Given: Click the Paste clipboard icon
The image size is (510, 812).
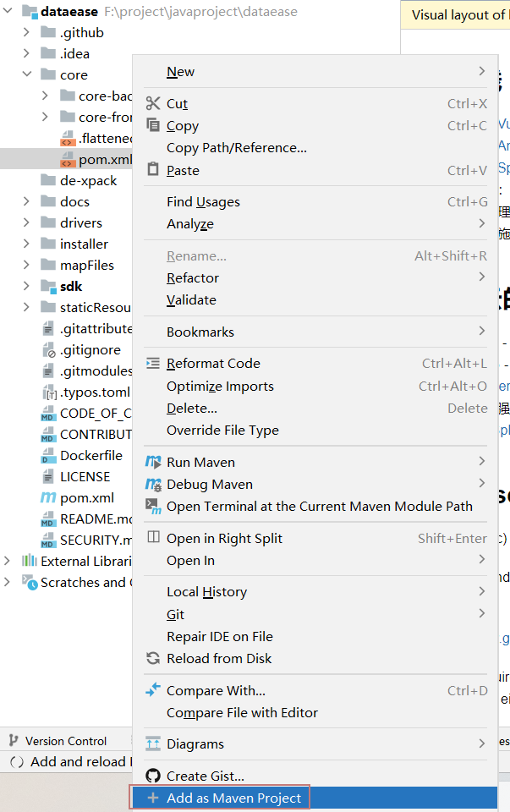Looking at the screenshot, I should 153,169.
